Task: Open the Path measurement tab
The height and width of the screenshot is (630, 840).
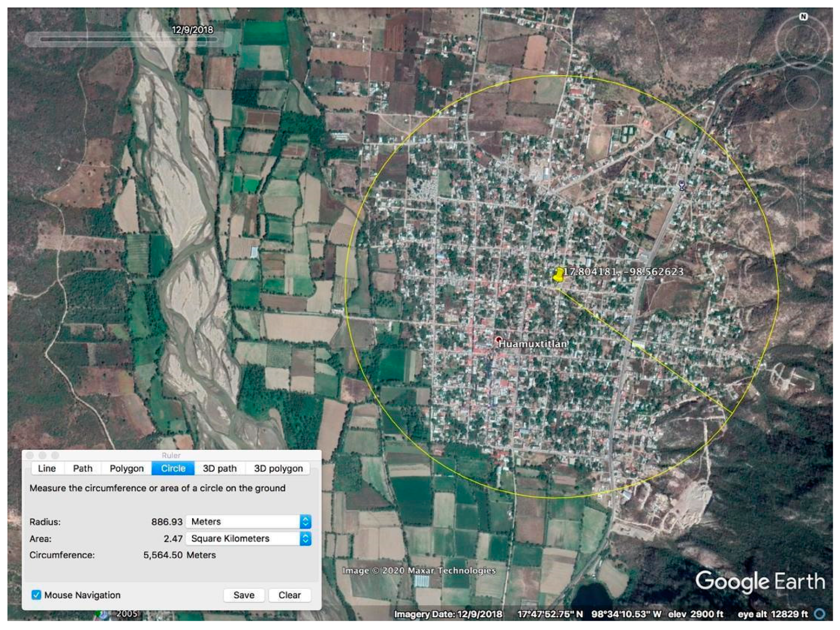Action: click(x=83, y=468)
